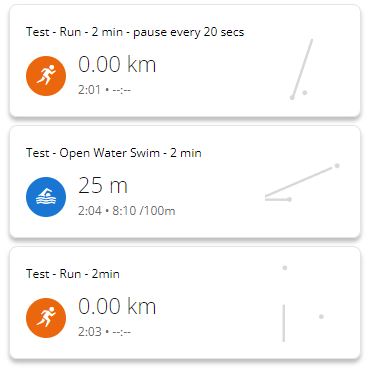Click the top dot in the last run's route
The image size is (372, 370).
[285, 268]
